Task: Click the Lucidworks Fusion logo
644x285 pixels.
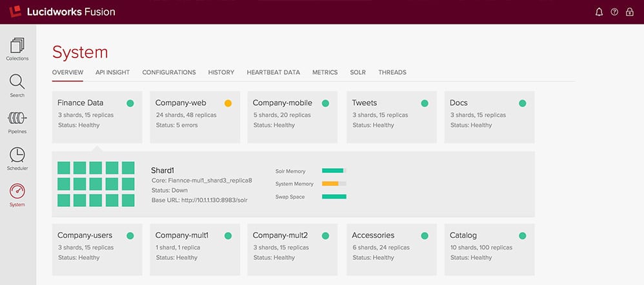Action: (62, 12)
